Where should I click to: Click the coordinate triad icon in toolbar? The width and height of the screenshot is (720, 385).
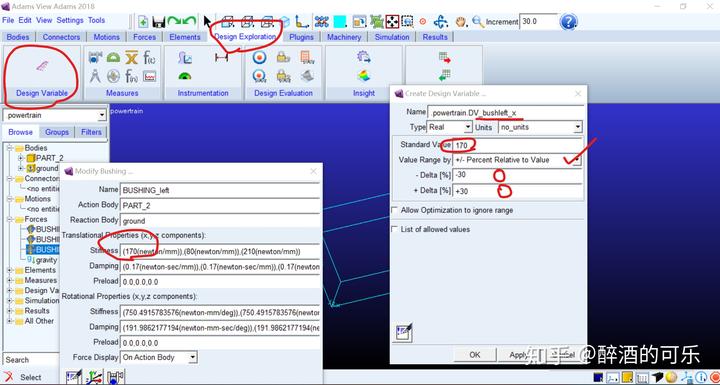coord(302,21)
